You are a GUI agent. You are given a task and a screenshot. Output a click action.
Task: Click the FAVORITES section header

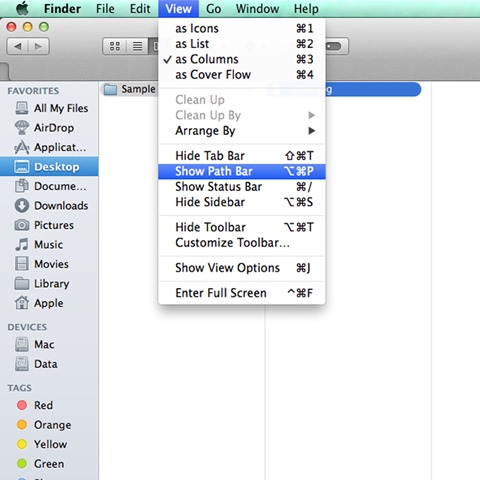(33, 91)
